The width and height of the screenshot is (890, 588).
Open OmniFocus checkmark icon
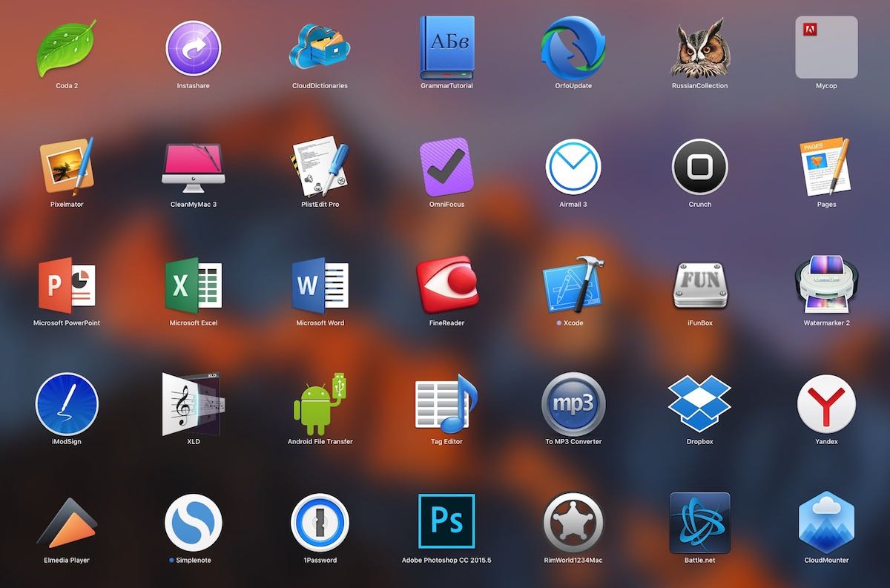pos(446,167)
